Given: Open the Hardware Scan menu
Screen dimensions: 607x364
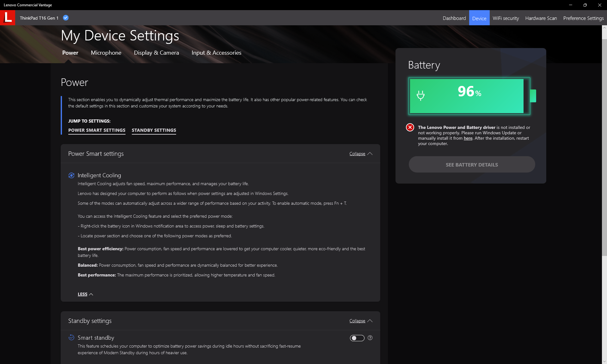Looking at the screenshot, I should [x=541, y=18].
